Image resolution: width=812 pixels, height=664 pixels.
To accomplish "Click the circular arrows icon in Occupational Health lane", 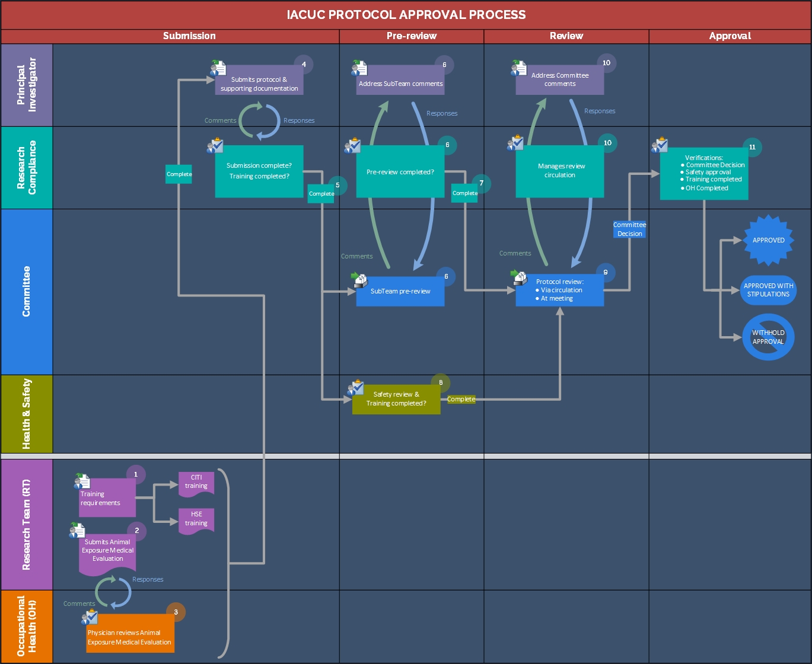I will click(113, 593).
